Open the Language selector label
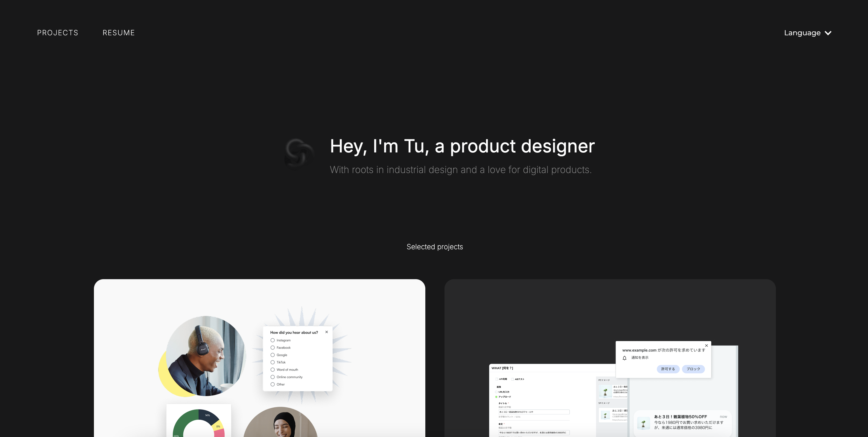The width and height of the screenshot is (868, 437). click(x=802, y=33)
